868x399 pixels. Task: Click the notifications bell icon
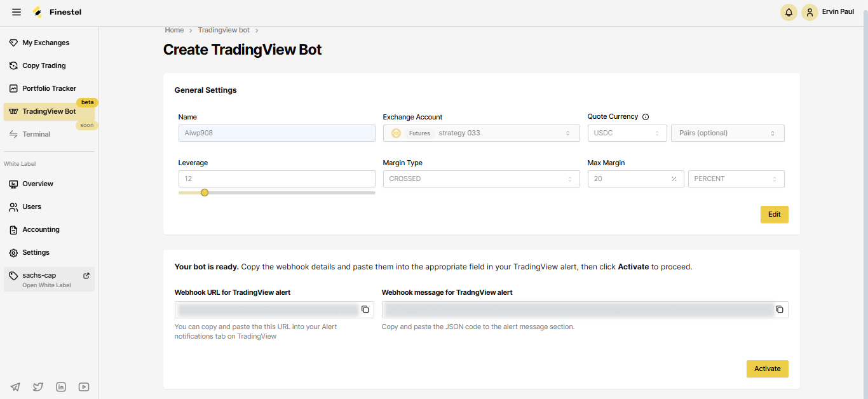(789, 12)
